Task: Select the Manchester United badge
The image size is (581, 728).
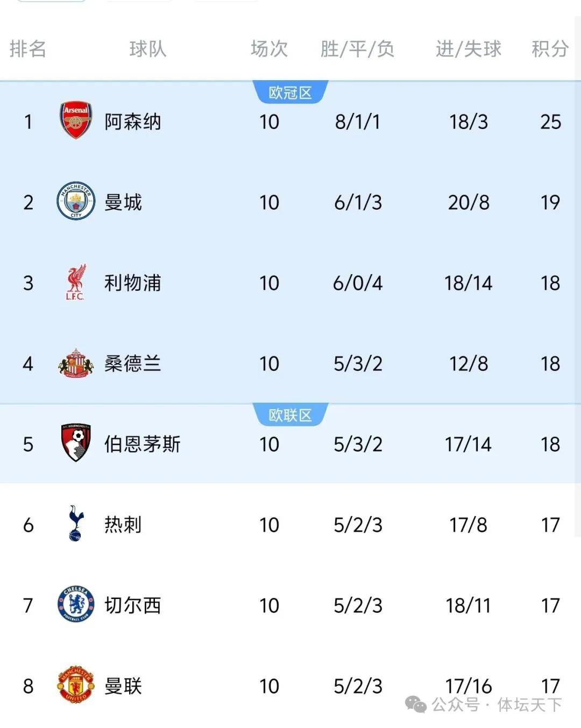Action: pos(76,684)
